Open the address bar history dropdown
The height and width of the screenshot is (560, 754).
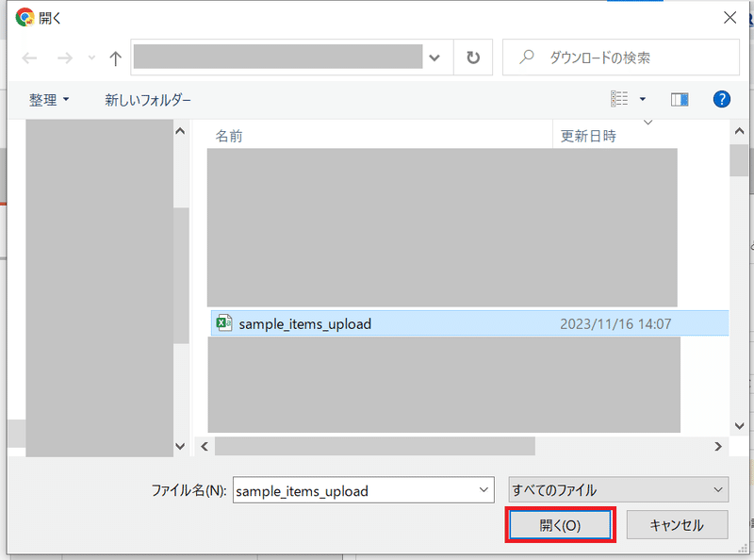(x=434, y=58)
